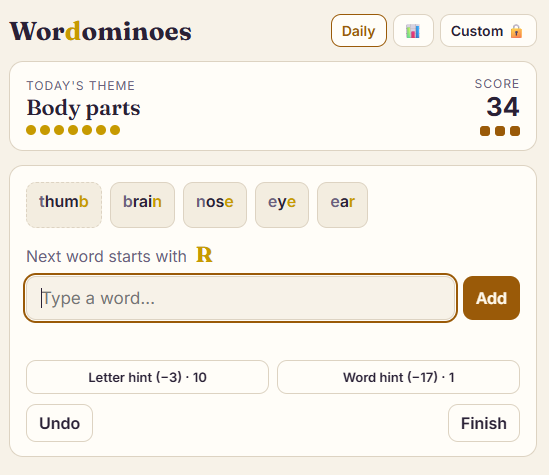Click the nose word tile

point(215,205)
